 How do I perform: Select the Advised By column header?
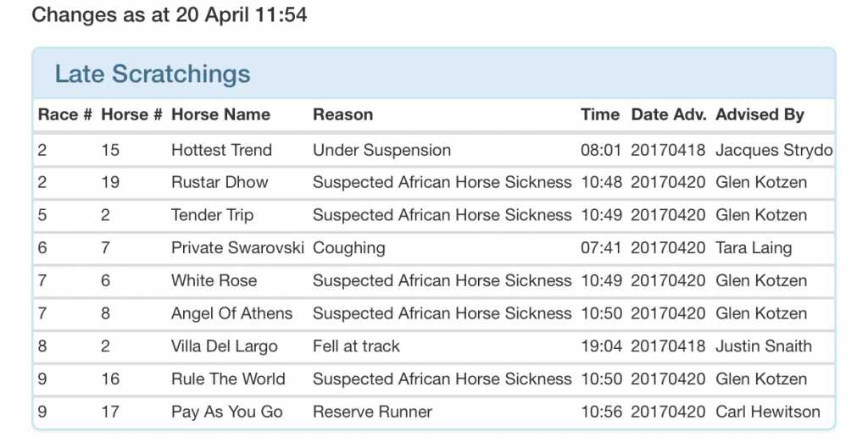click(759, 114)
